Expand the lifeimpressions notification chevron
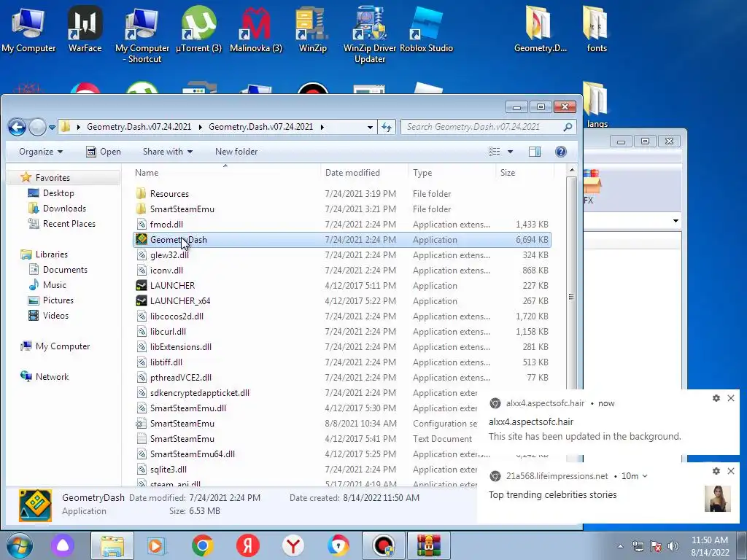The width and height of the screenshot is (747, 560). pos(645,476)
